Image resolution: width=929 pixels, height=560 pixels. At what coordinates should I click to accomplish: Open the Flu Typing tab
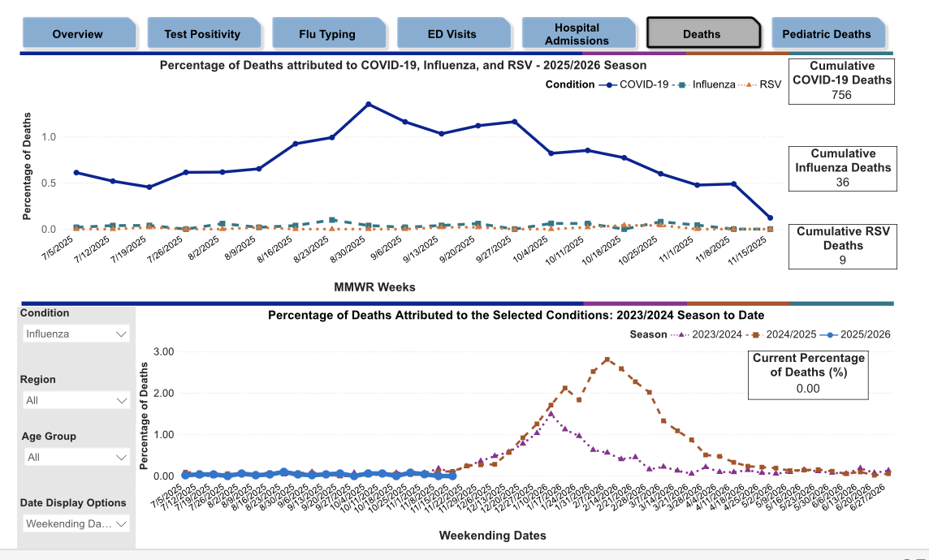[x=327, y=34]
